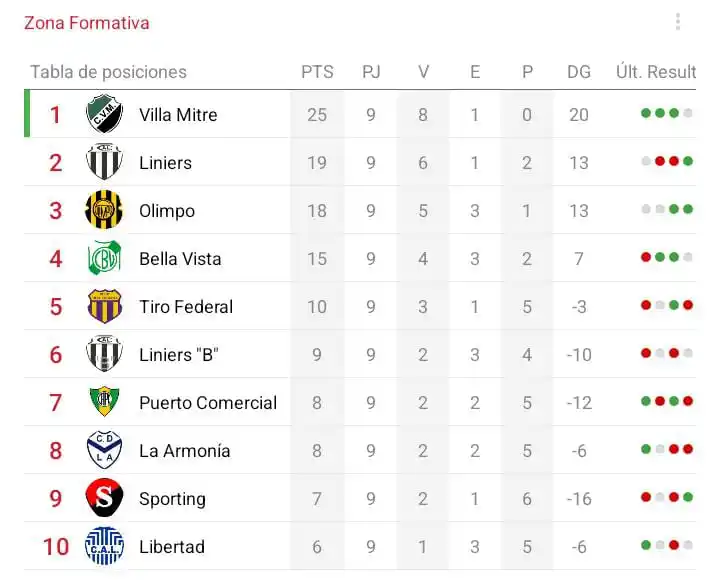The image size is (720, 588).
Task: Click the Villa Mitre club crest
Action: coord(104,114)
